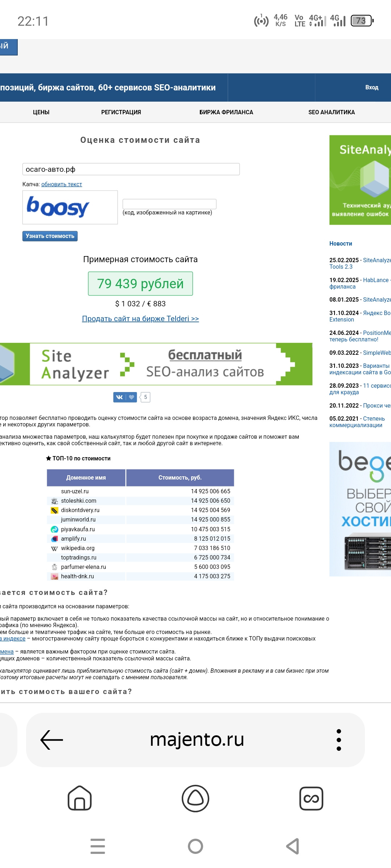This screenshot has height=868, width=391.
Task: Tap the battery indicator showing 73
Action: pyautogui.click(x=362, y=21)
